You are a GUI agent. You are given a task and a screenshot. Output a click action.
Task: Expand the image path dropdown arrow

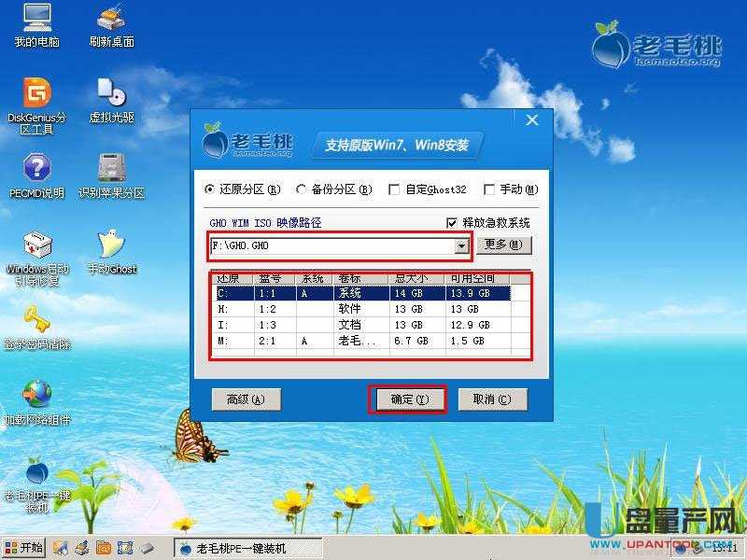pos(460,246)
